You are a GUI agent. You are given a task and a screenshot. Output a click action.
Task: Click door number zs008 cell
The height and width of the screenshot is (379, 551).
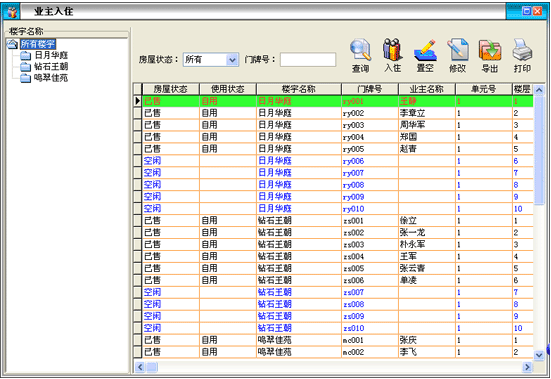point(370,304)
